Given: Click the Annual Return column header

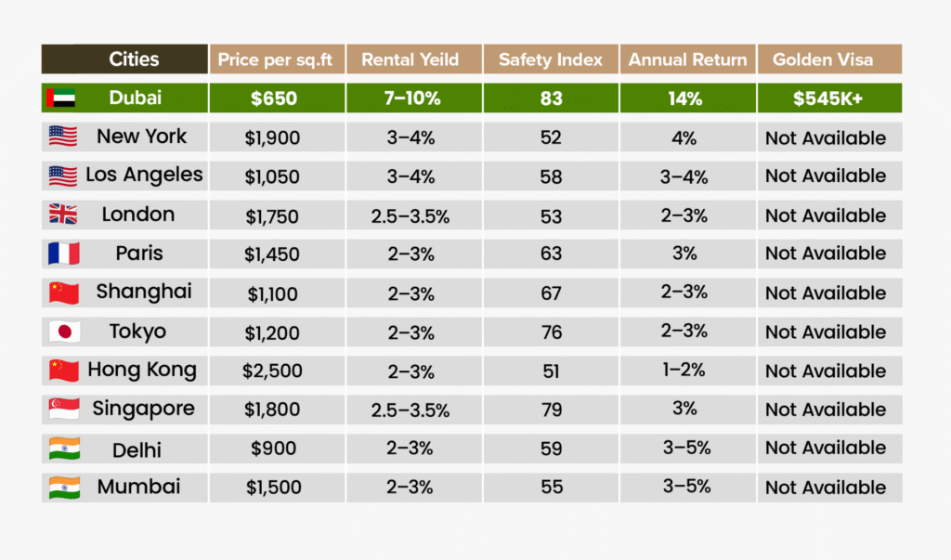Looking at the screenshot, I should pos(687,60).
